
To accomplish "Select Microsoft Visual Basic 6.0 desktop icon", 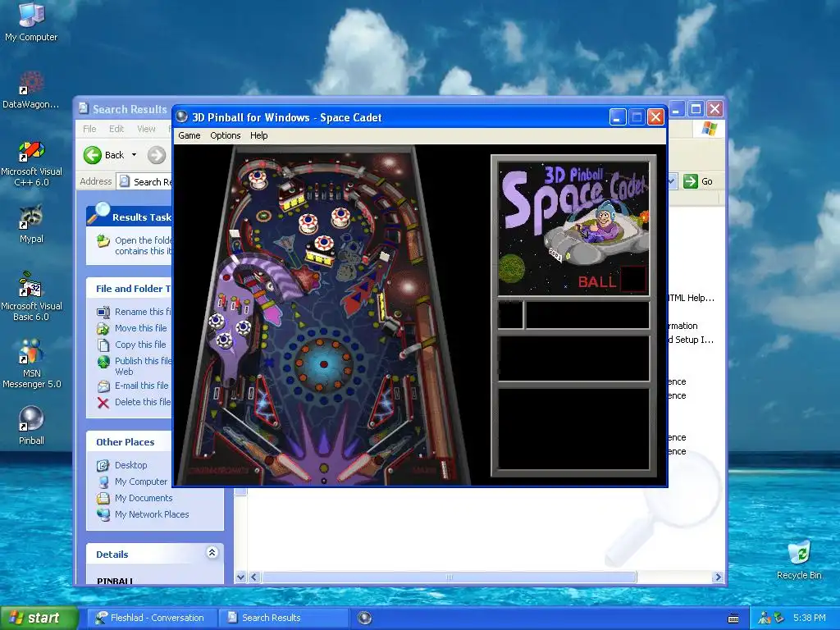I will click(31, 297).
